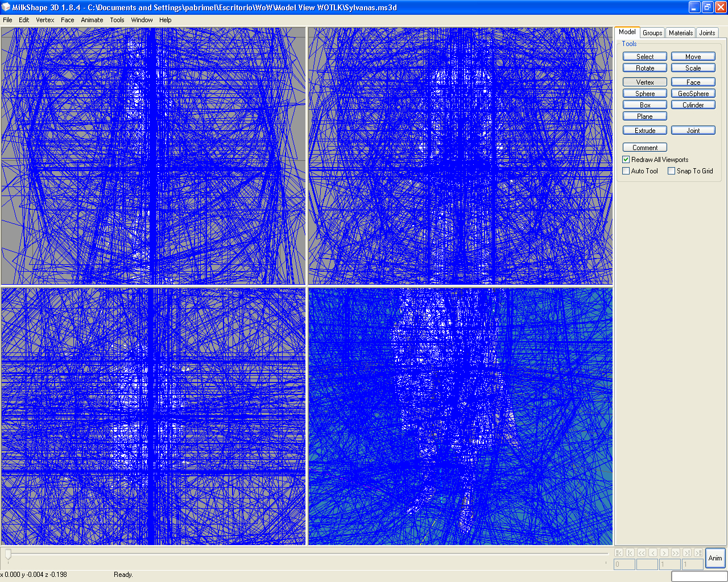The image size is (728, 582).
Task: Switch to the Joints tab
Action: coord(707,33)
